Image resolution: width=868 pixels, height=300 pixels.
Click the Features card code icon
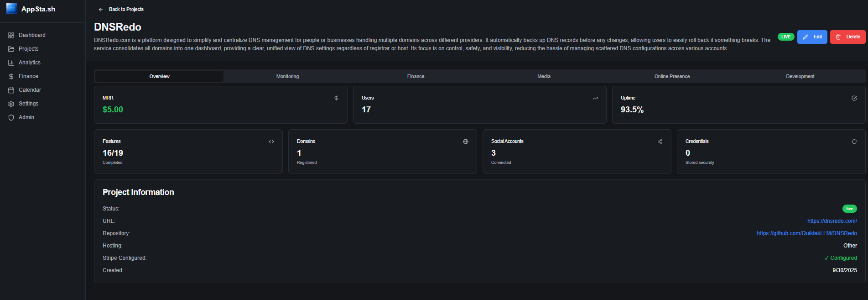pyautogui.click(x=271, y=142)
